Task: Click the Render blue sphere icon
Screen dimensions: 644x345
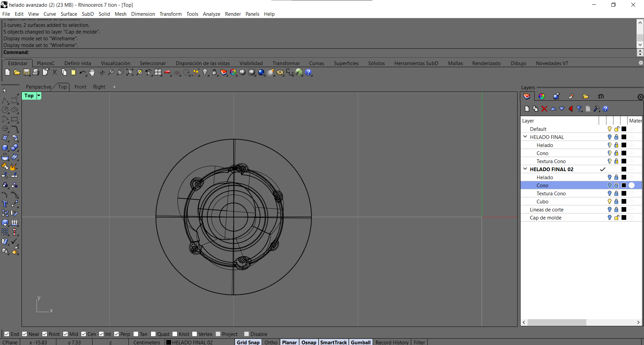Action: tap(261, 72)
